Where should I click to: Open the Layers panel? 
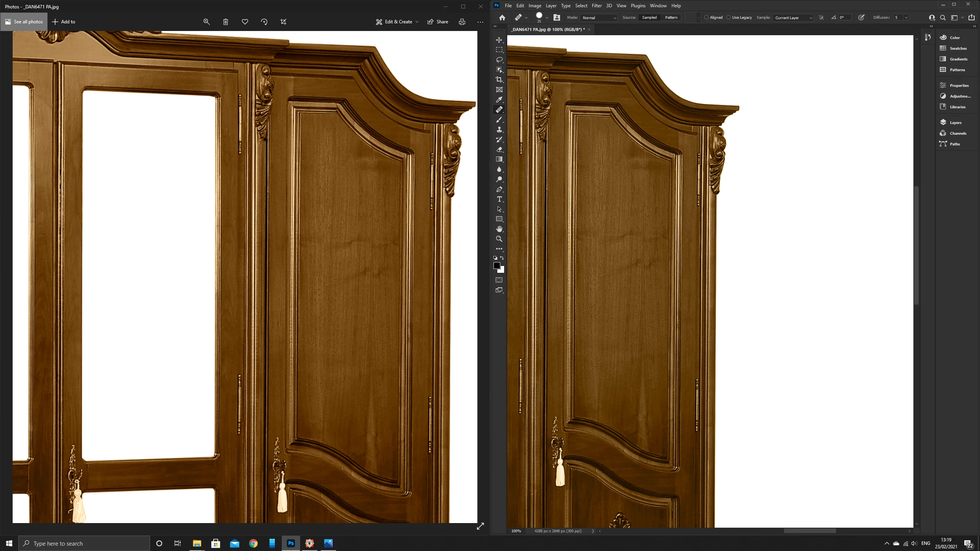pyautogui.click(x=955, y=122)
